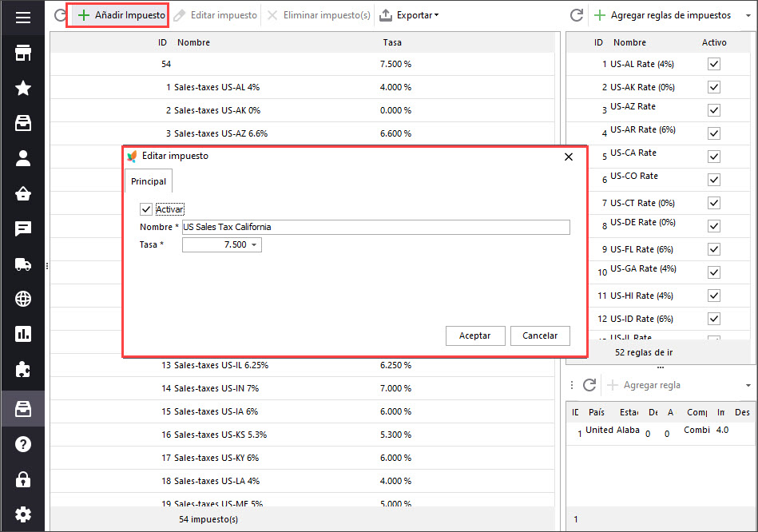Expand overflow arrow beside Agregar reglas de impuestos
The width and height of the screenshot is (758, 532).
pyautogui.click(x=748, y=15)
